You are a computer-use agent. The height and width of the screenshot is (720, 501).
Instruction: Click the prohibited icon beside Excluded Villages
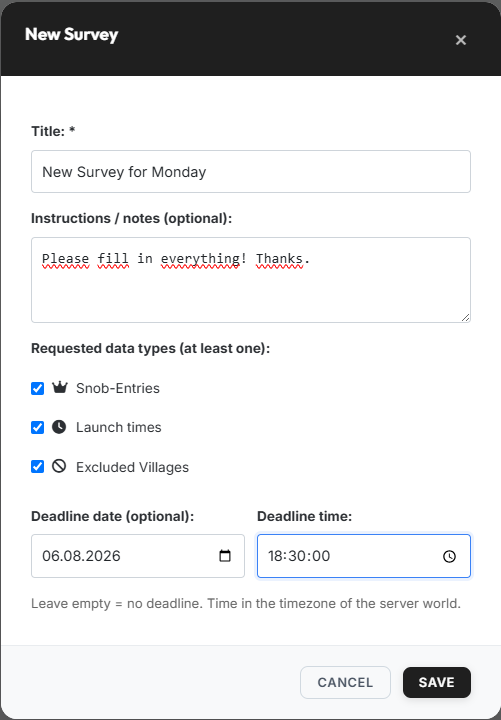click(x=59, y=467)
